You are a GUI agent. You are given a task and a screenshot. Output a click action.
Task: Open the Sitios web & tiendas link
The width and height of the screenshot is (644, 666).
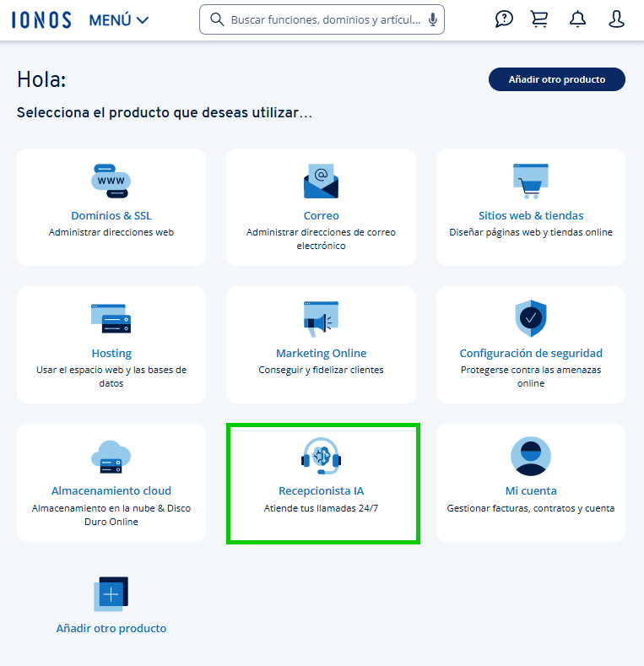point(531,216)
